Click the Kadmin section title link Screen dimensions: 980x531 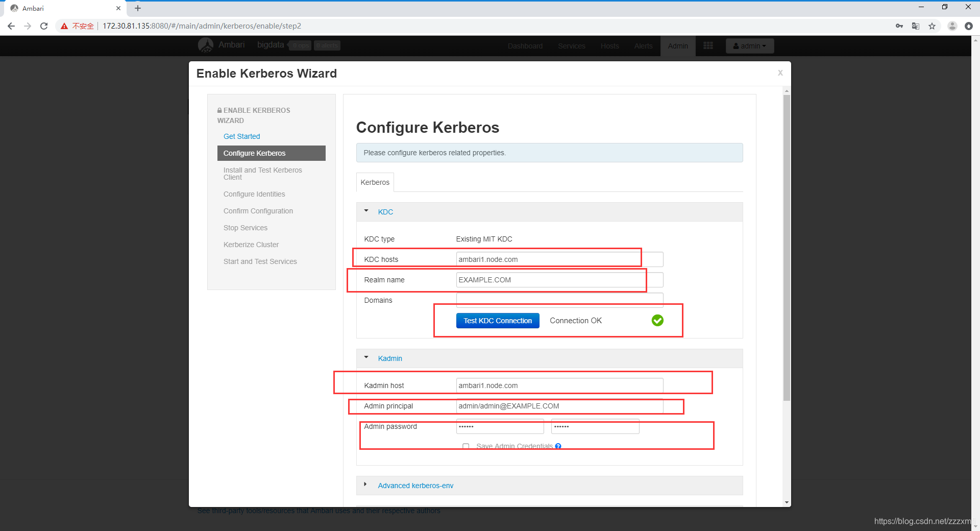[390, 358]
